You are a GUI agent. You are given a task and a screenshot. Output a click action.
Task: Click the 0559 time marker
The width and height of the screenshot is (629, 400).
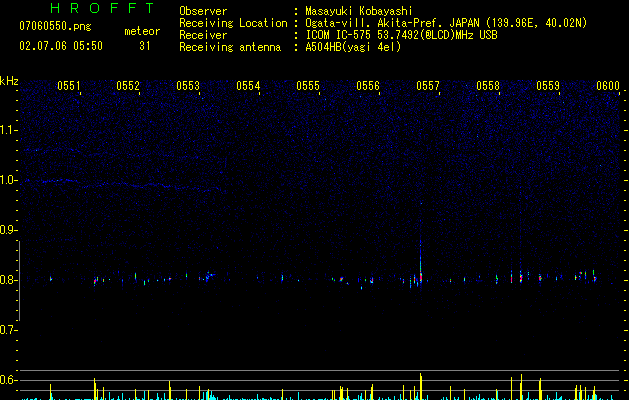548,86
